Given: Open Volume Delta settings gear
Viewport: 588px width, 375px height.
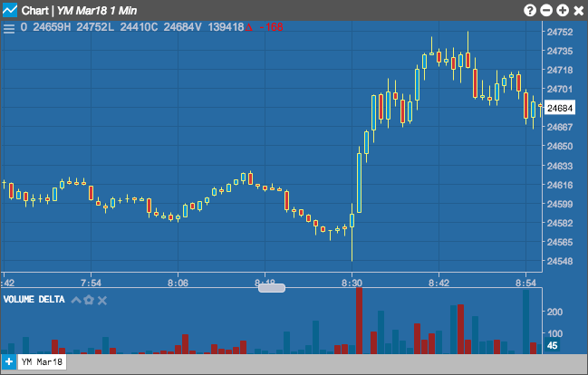Looking at the screenshot, I should click(x=89, y=300).
